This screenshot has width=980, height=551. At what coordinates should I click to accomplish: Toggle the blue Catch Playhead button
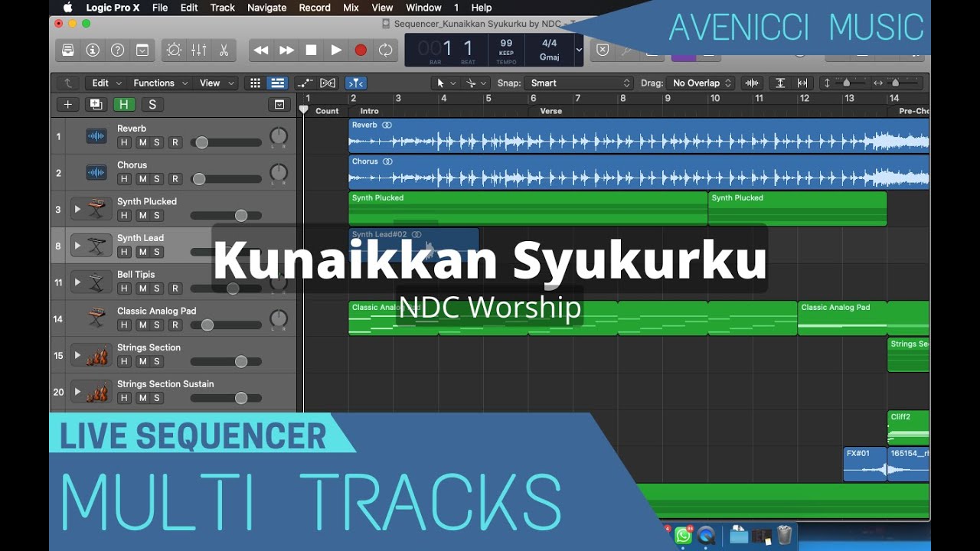[x=355, y=83]
